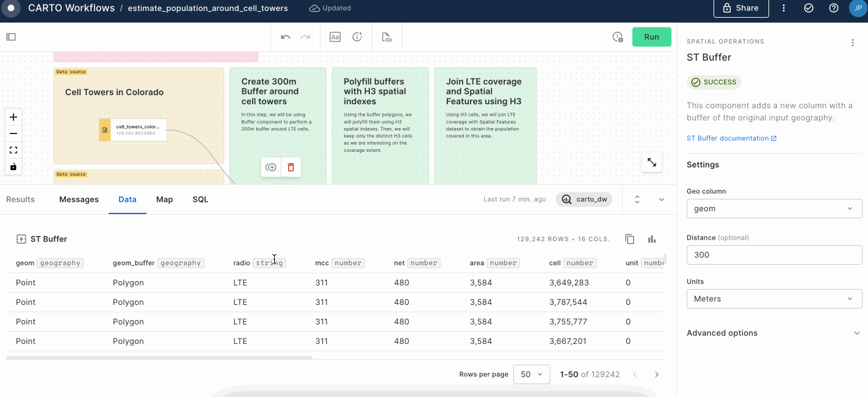
Task: Click the Undo icon in the toolbar
Action: tap(284, 37)
